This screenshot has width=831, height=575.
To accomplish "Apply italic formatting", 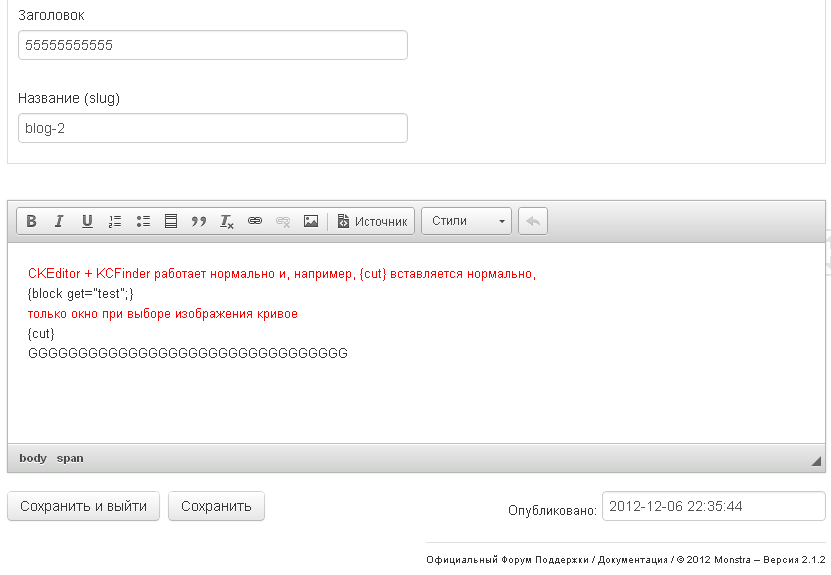I will [x=59, y=221].
